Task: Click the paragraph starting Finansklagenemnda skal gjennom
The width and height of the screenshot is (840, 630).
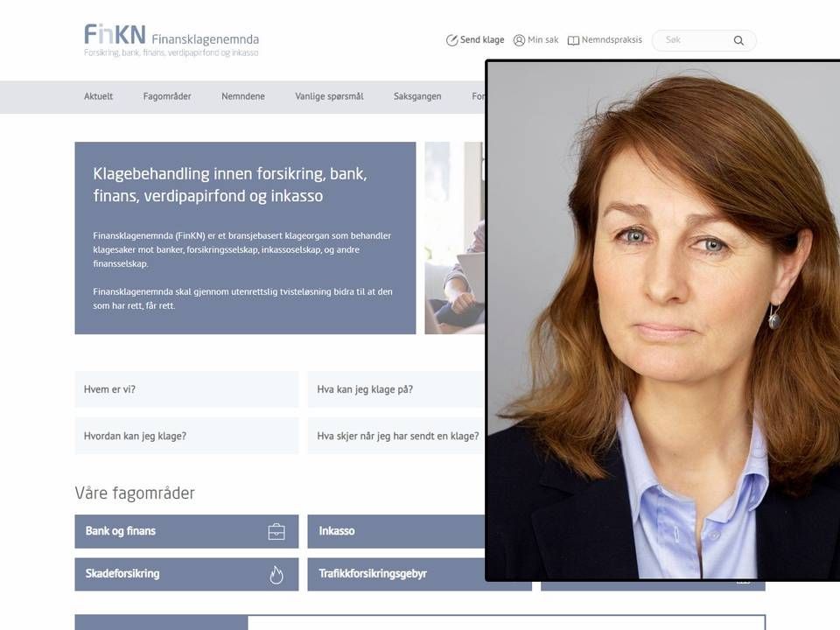Action: click(242, 299)
